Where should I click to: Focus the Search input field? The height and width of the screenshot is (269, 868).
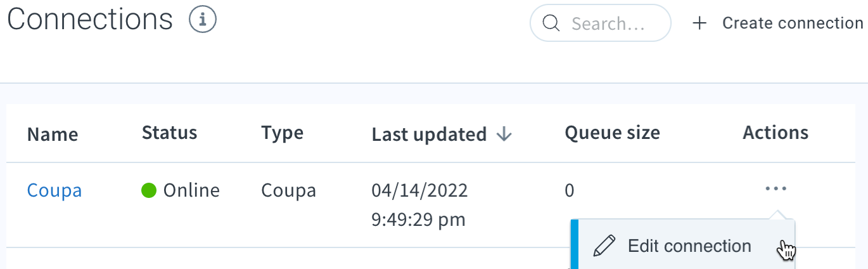pyautogui.click(x=600, y=23)
